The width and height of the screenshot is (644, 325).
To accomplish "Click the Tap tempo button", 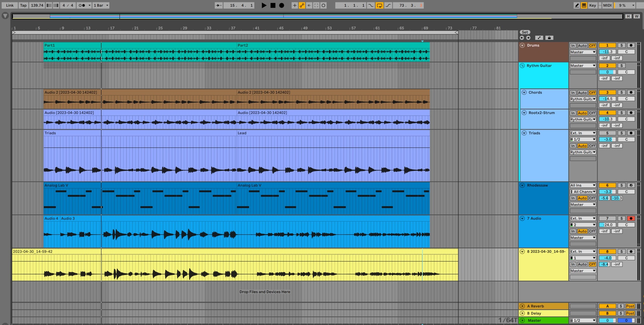I will pos(23,5).
